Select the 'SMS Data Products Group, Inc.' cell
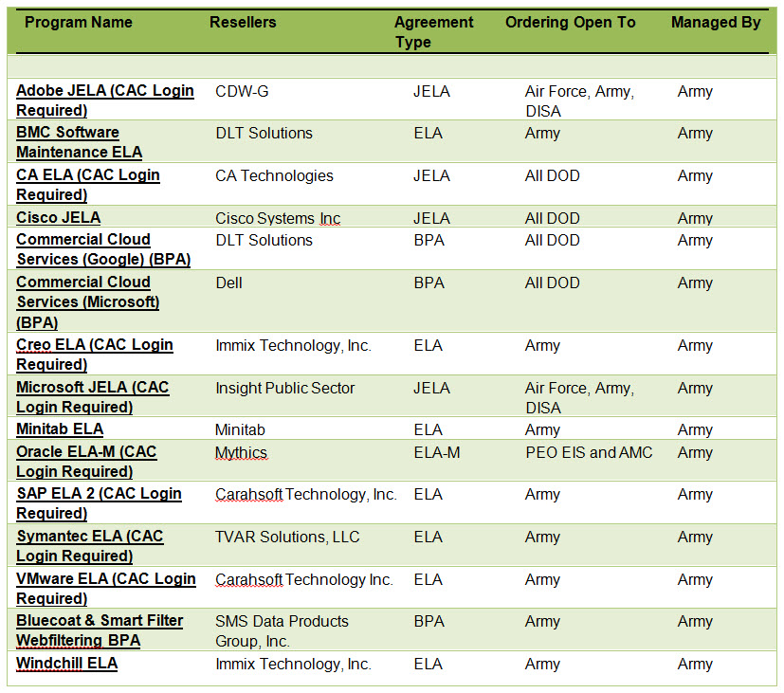 coord(282,631)
